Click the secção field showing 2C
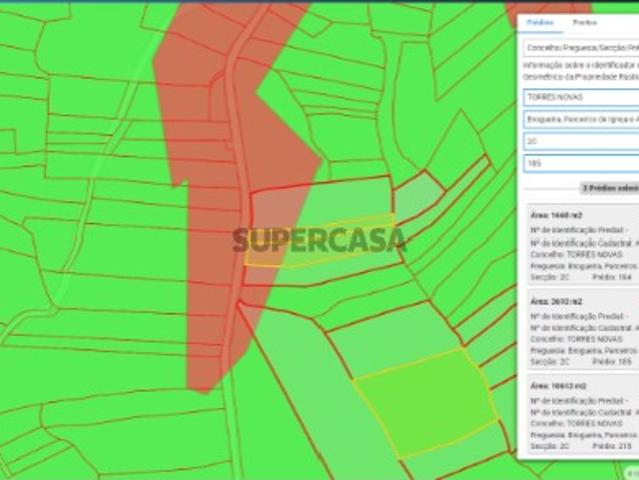This screenshot has width=639, height=480. [x=581, y=141]
